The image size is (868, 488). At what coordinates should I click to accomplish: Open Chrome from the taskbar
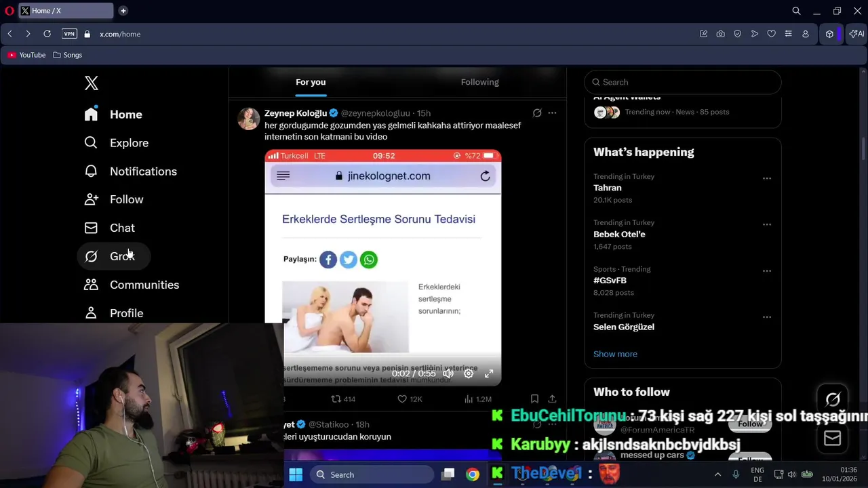(x=473, y=474)
